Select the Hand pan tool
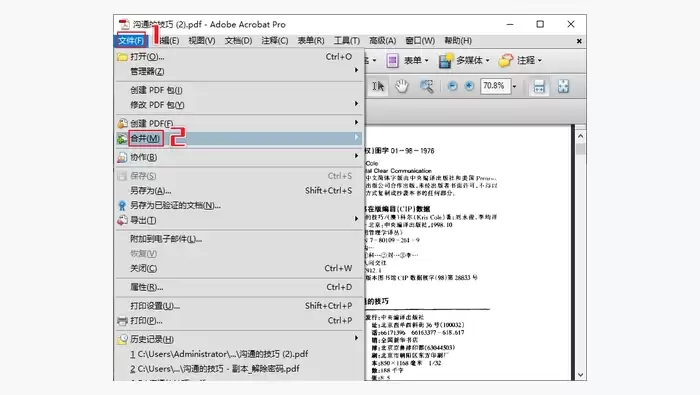 (x=402, y=86)
